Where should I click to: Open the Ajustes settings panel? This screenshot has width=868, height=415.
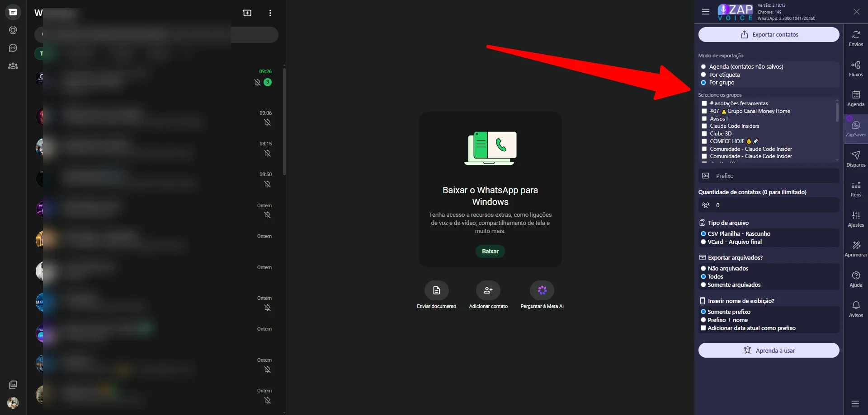tap(856, 219)
